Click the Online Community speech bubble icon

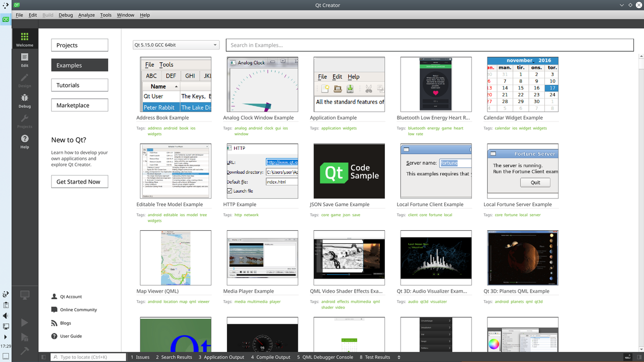tap(54, 310)
